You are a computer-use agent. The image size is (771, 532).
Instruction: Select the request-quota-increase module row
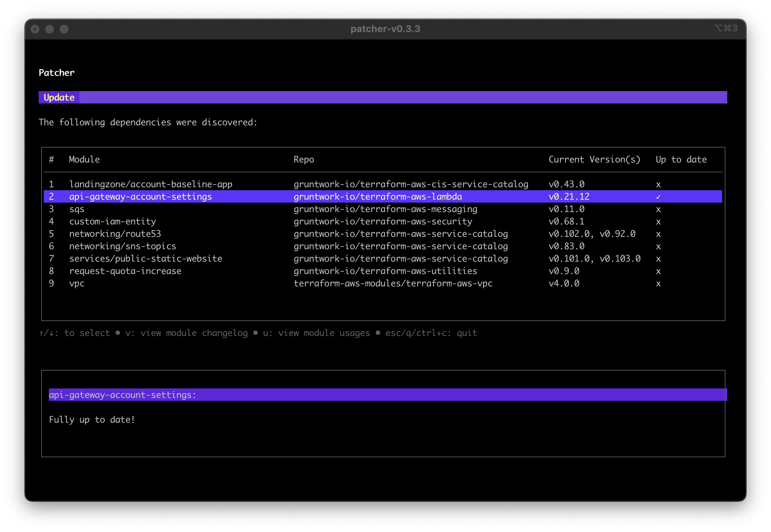(125, 271)
